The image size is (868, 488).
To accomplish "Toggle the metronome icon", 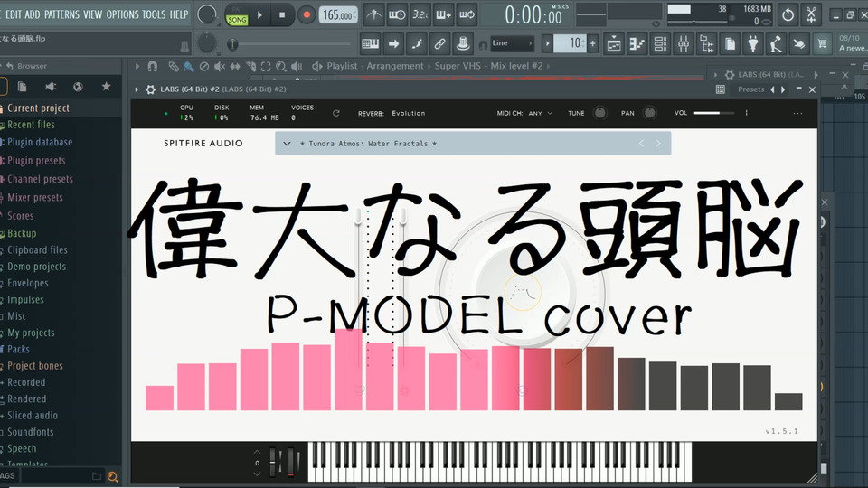I will (373, 15).
